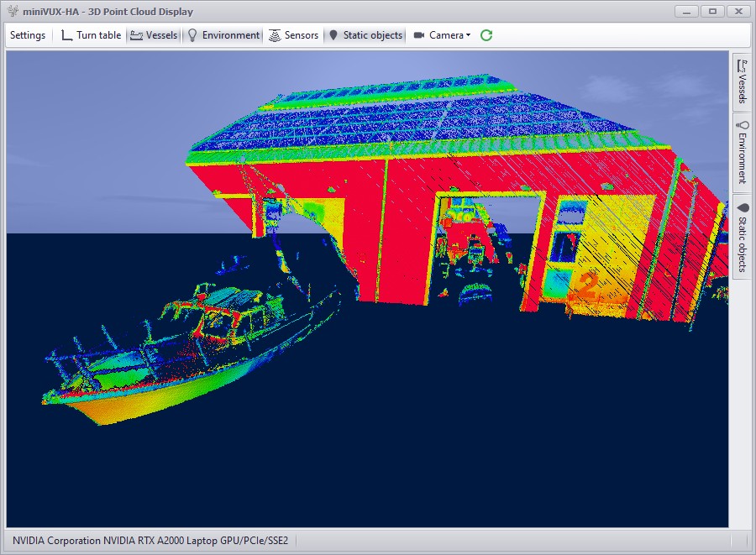Open the Camera dropdown
Viewport: 756px width, 555px height.
(442, 35)
